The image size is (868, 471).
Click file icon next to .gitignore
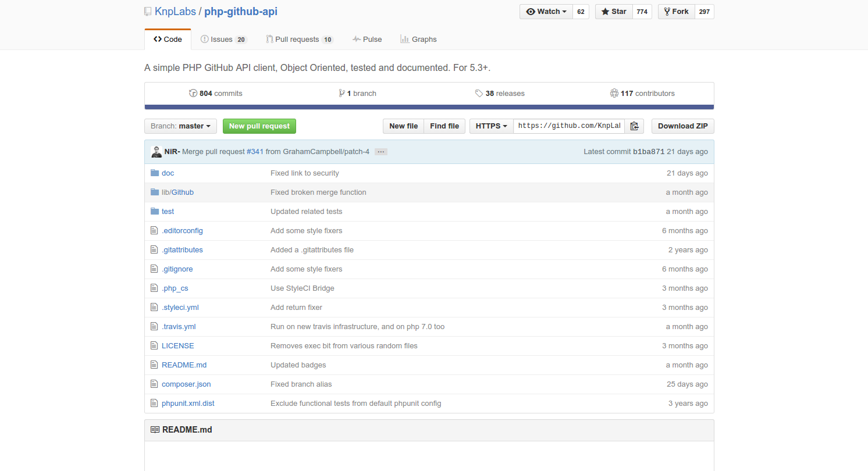(154, 269)
